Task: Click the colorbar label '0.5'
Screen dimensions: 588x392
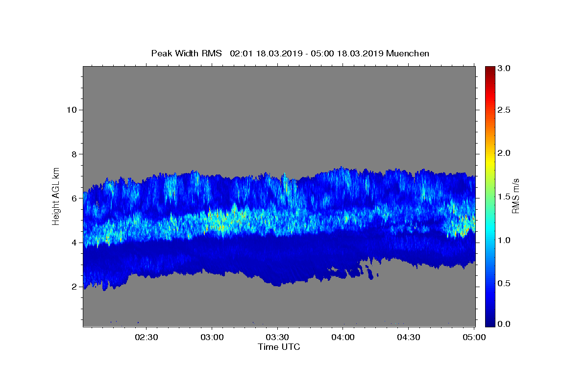Action: [505, 283]
